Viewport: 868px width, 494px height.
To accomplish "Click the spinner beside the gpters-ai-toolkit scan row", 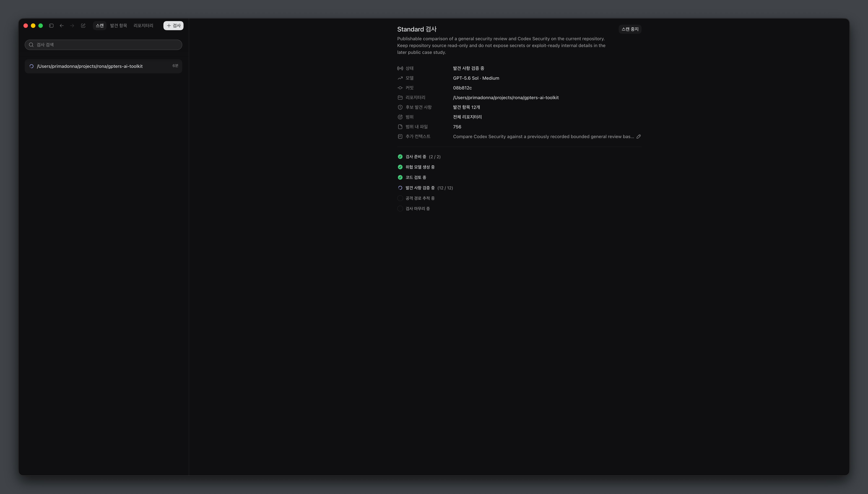I will pyautogui.click(x=32, y=66).
